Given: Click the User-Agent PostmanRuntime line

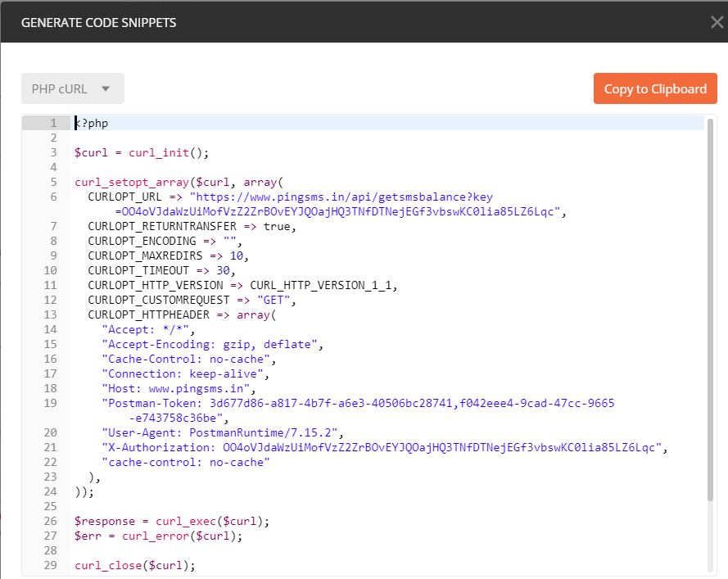Looking at the screenshot, I should click(223, 432).
